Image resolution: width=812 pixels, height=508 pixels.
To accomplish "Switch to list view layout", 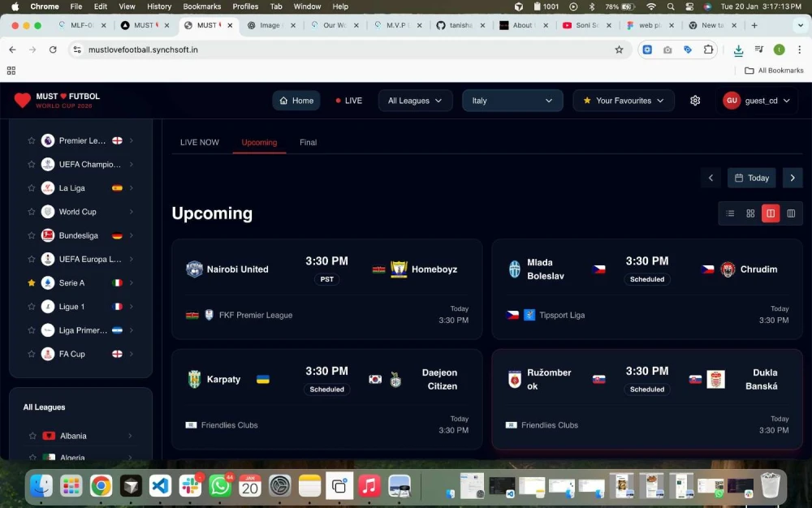I will tap(730, 213).
